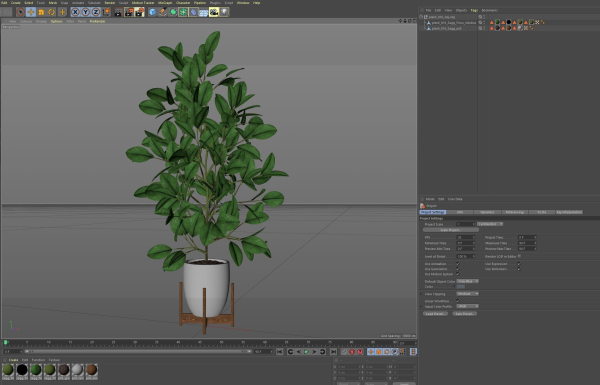Open View Clipping dropdown
This screenshot has width=600, height=385.
pos(467,294)
